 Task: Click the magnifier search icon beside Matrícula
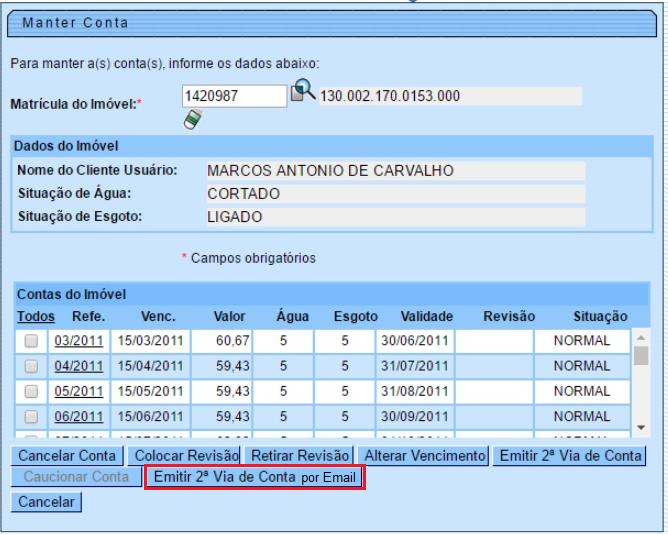pos(302,94)
